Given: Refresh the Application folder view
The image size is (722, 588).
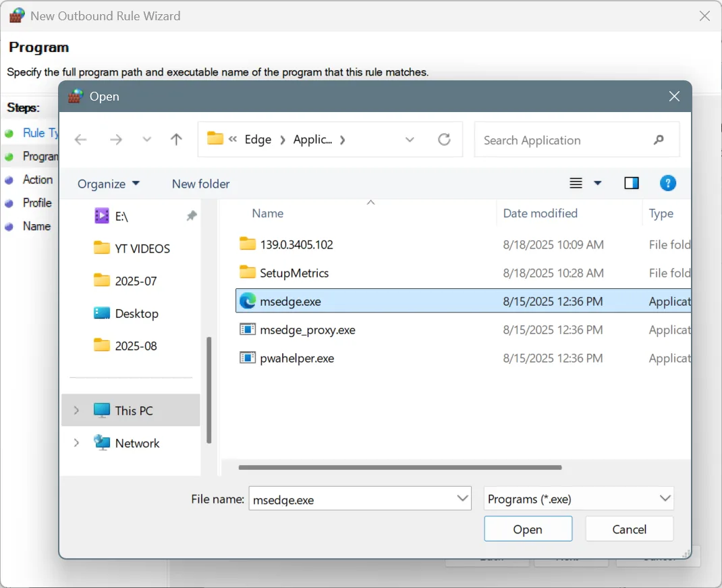Looking at the screenshot, I should 444,139.
